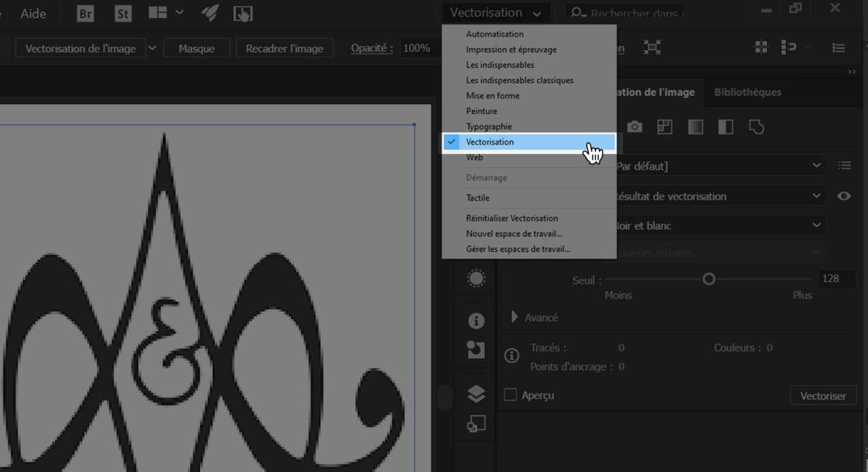Image resolution: width=868 pixels, height=472 pixels.
Task: Open the Artboards panel icon
Action: [475, 423]
